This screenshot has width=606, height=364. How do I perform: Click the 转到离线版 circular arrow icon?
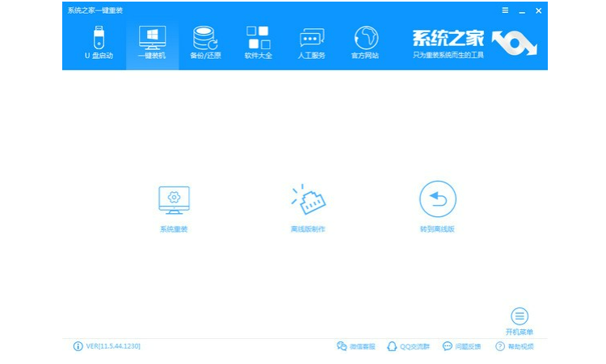[x=437, y=199]
